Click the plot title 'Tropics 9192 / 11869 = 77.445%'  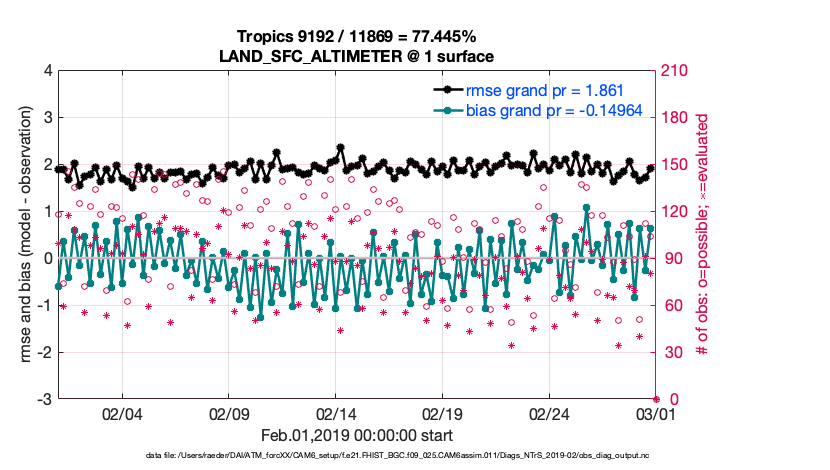point(357,38)
